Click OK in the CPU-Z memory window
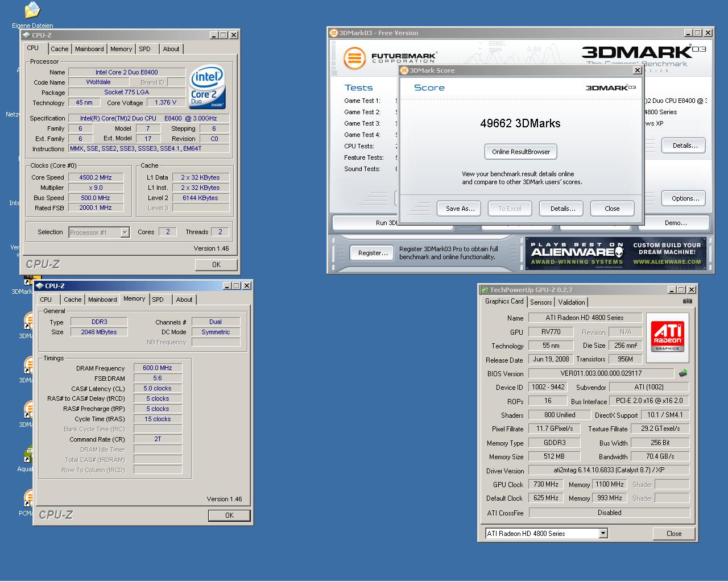Viewport: 728px width, 582px height. (229, 516)
